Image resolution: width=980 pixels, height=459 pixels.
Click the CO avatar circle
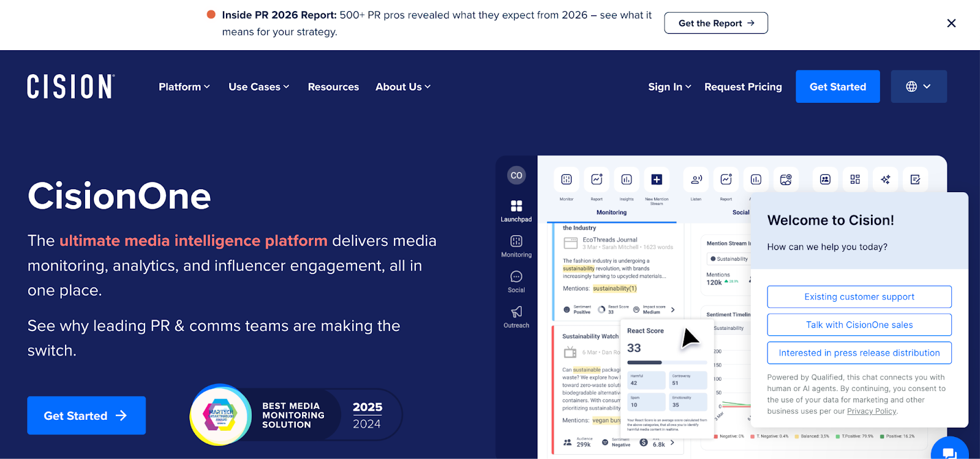(516, 176)
